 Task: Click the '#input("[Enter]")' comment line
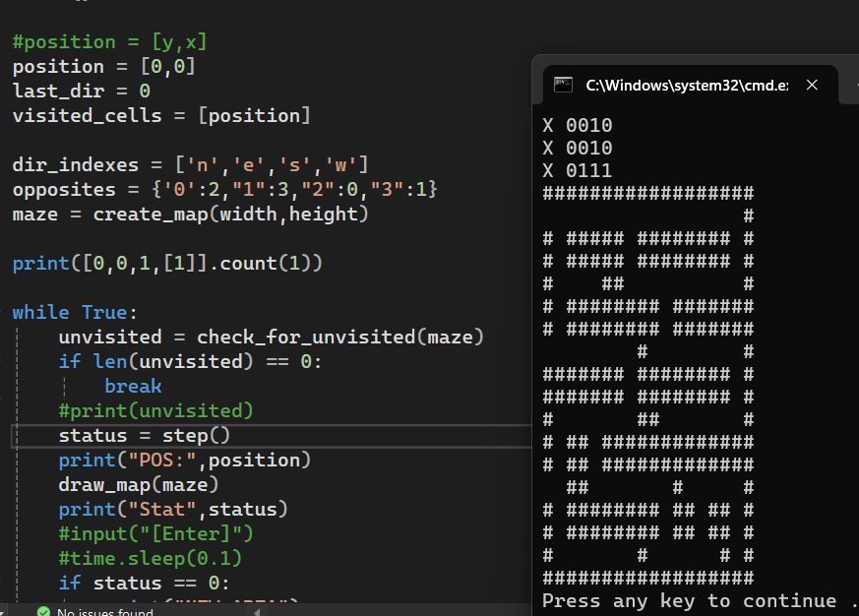pos(155,533)
